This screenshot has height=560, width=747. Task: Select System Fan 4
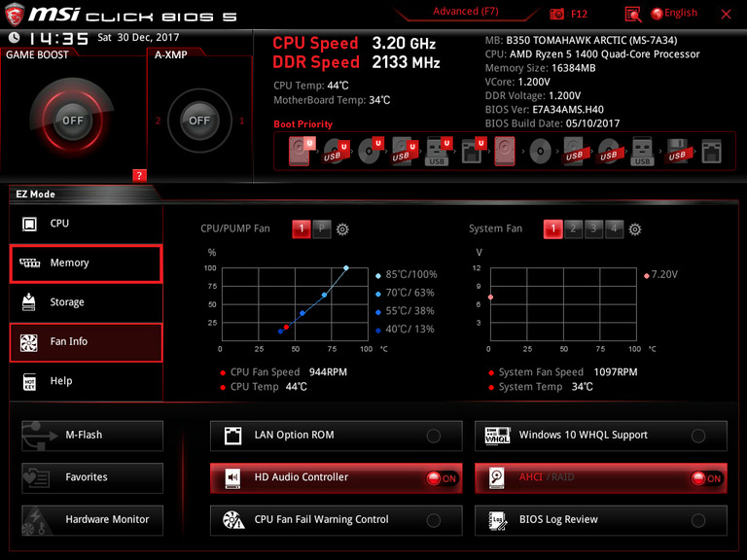(614, 229)
